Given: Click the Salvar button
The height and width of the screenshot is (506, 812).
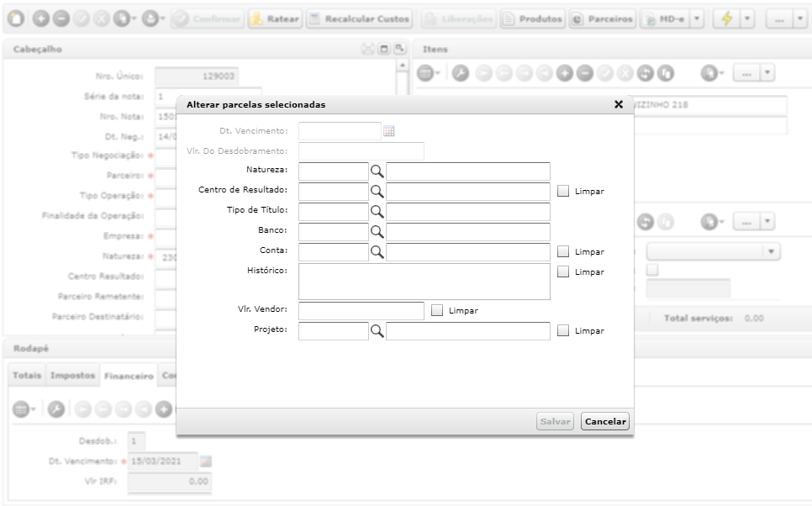Looking at the screenshot, I should (x=555, y=421).
